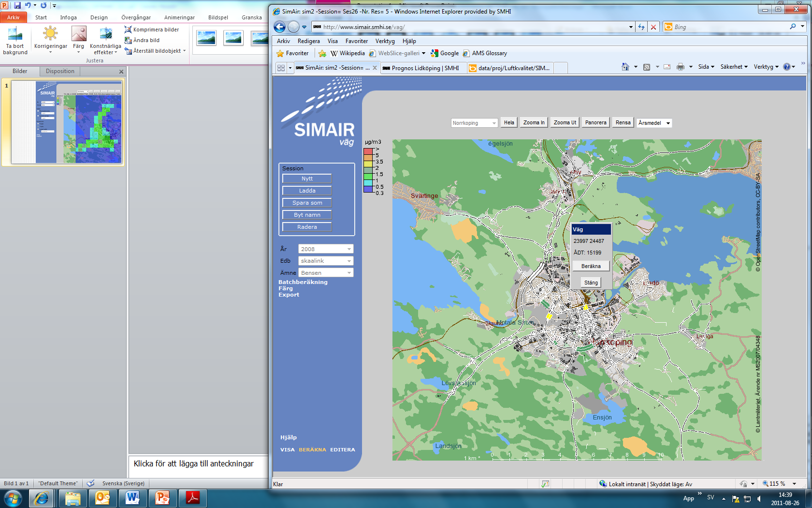Expand the address bar history dropdown
The image size is (812, 508).
(631, 27)
